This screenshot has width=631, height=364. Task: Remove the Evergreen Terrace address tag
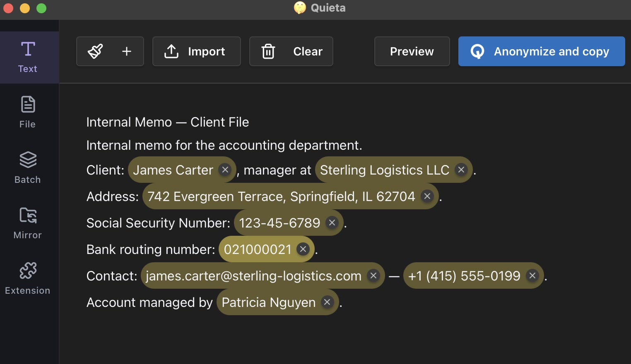point(427,196)
